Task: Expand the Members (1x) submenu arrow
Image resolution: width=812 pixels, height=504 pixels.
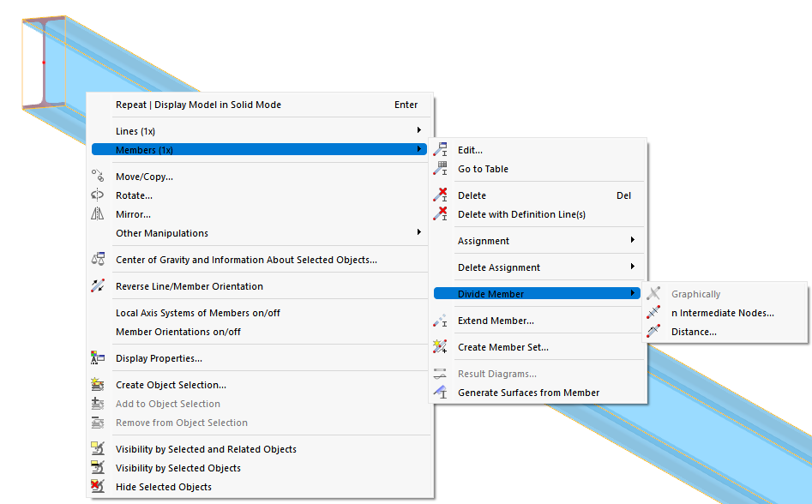Action: [419, 149]
